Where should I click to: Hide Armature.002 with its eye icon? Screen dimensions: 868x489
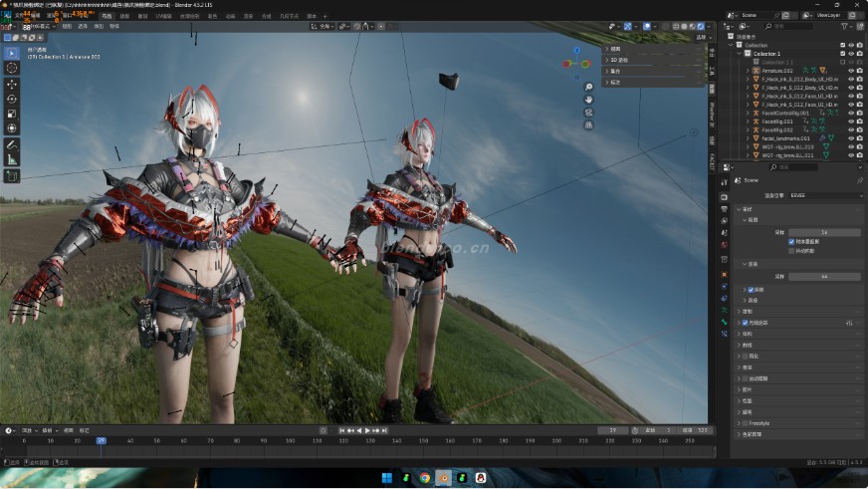coord(851,71)
